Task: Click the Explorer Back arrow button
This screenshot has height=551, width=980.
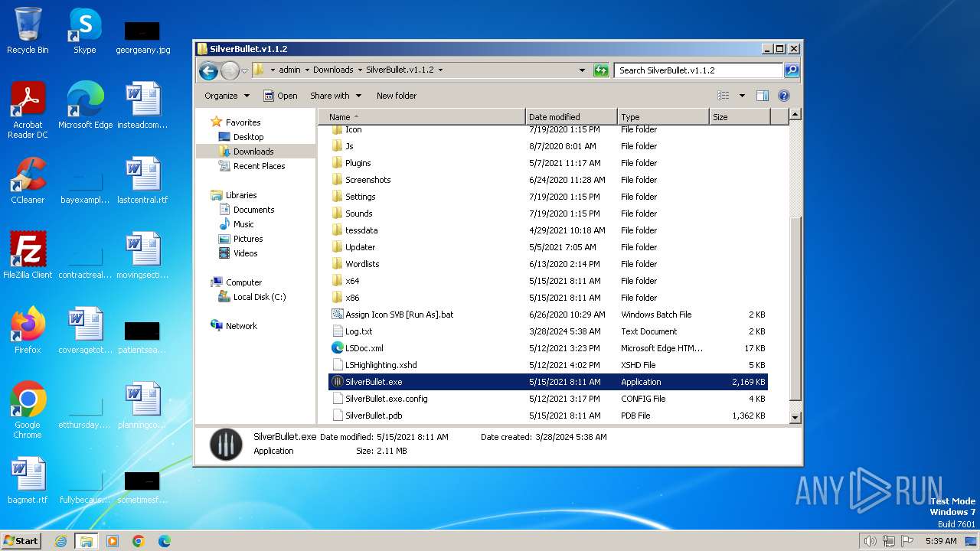Action: (x=208, y=70)
